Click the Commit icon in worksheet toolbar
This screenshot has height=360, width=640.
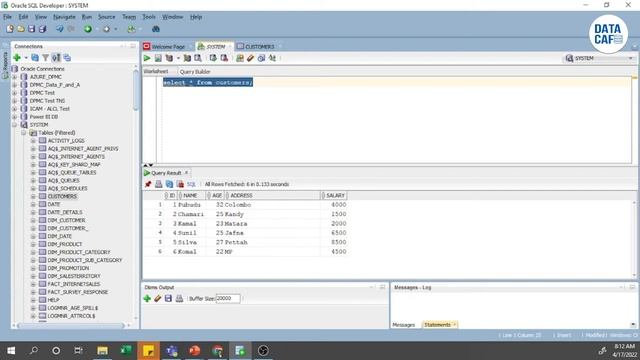213,58
